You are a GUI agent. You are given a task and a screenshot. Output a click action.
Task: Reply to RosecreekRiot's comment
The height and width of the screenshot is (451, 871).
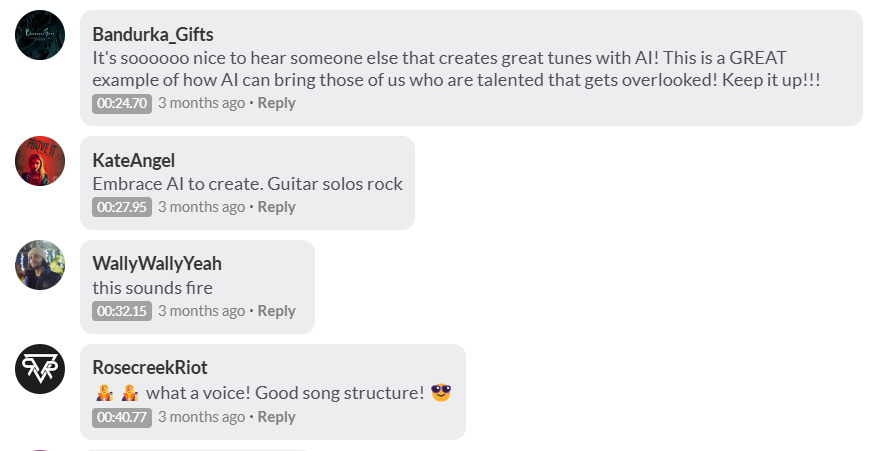point(276,417)
